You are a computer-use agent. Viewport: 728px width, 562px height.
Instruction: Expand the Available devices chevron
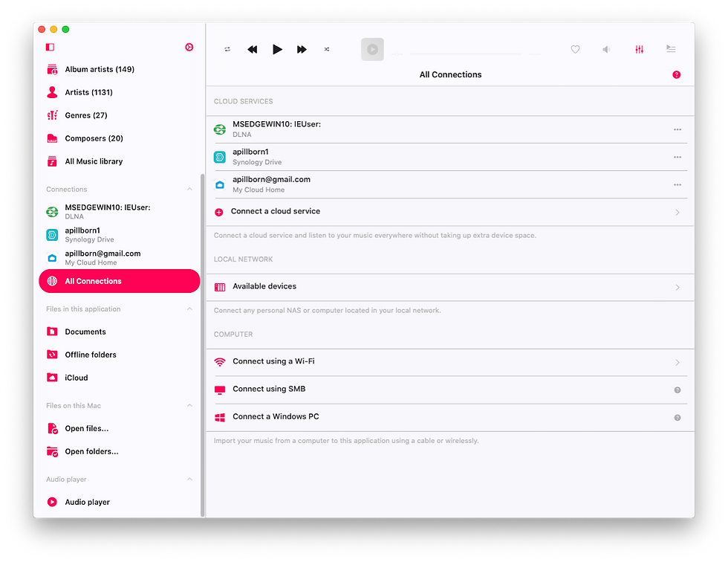point(677,288)
